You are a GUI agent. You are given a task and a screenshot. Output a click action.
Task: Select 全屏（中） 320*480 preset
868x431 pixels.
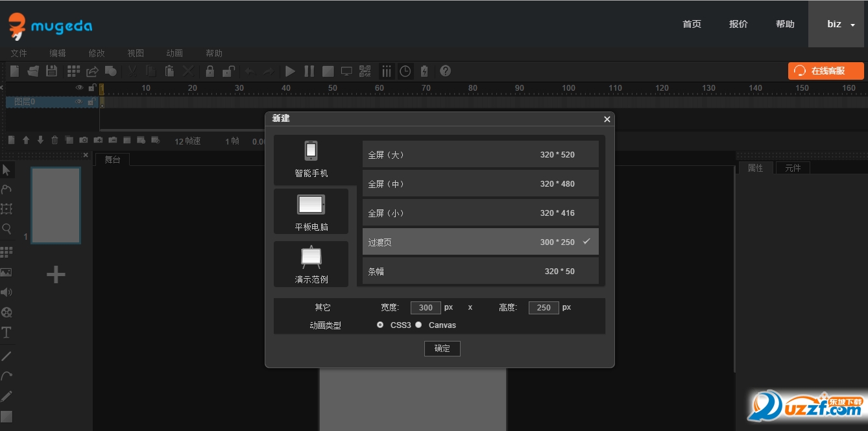click(481, 184)
